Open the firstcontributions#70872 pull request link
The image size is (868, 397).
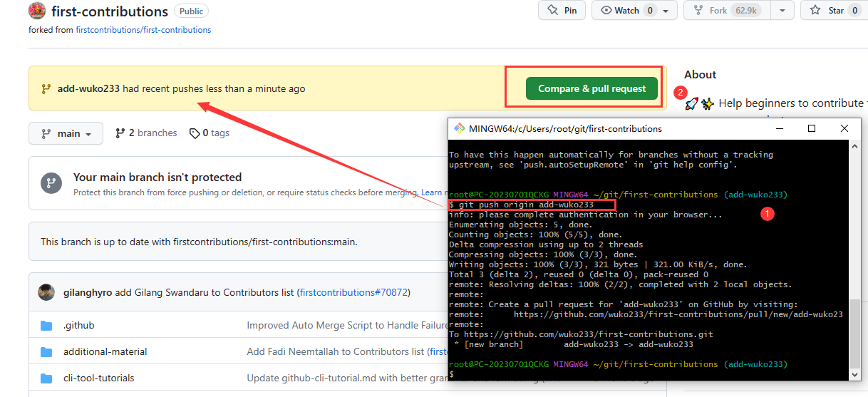click(x=354, y=292)
